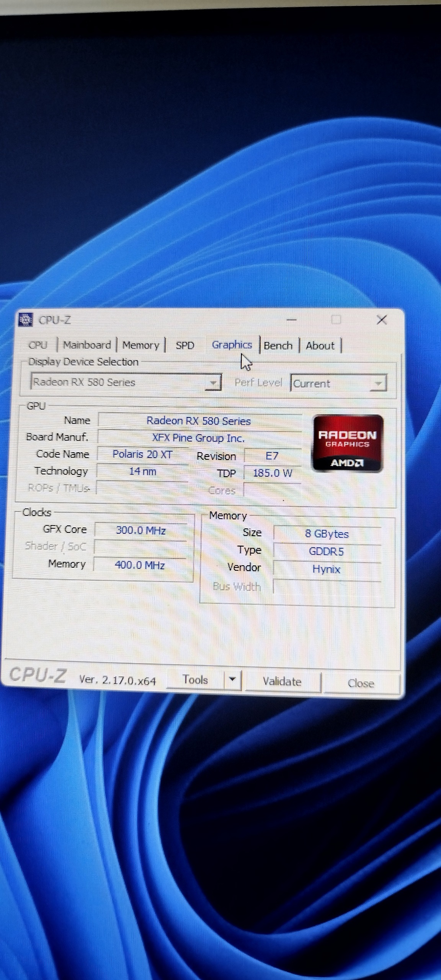The height and width of the screenshot is (980, 441).
Task: Open the Mainboard tab
Action: click(87, 345)
